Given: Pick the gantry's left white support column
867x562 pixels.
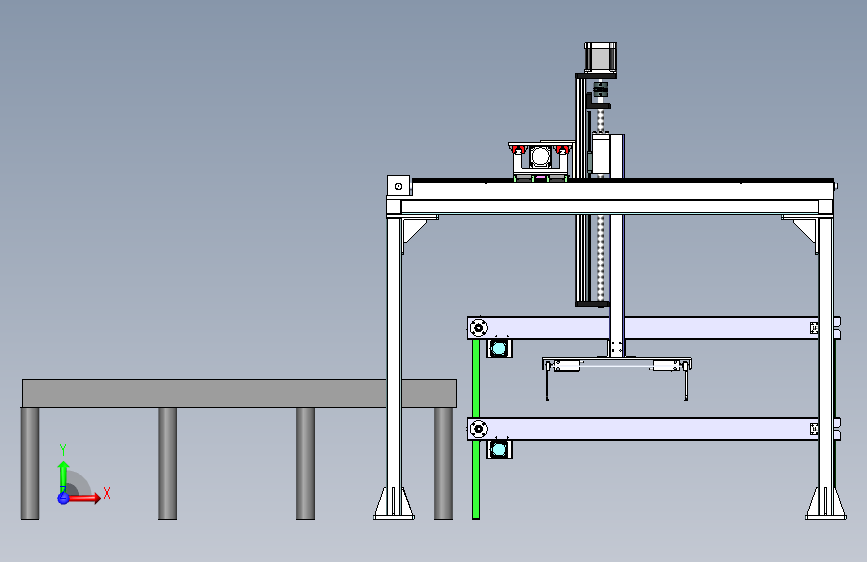Looking at the screenshot, I should (x=394, y=354).
